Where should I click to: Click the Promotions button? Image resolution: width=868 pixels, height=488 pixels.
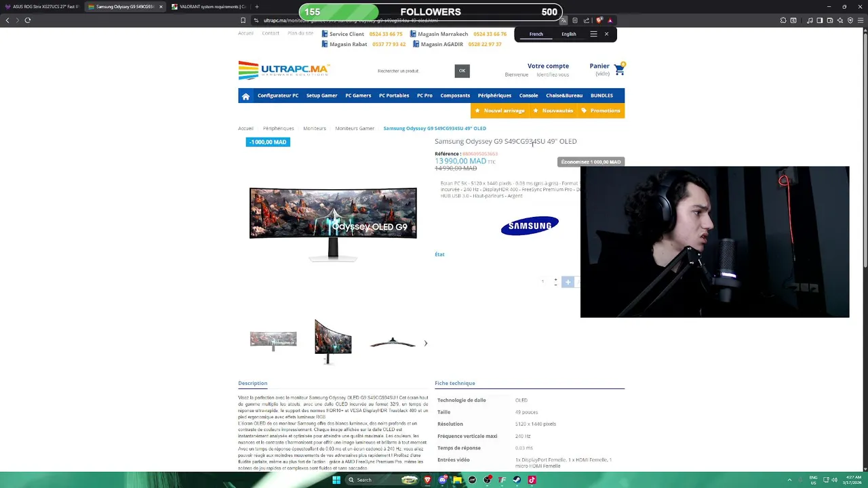click(x=601, y=110)
